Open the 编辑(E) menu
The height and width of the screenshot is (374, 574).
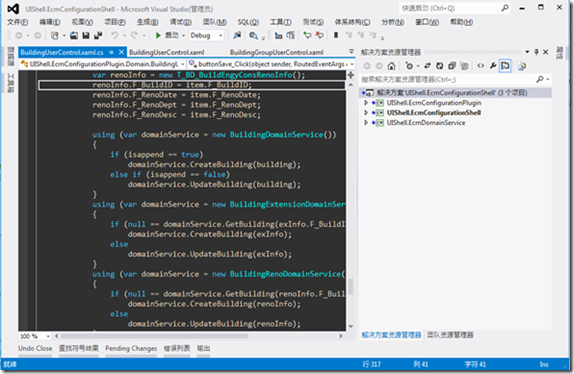(50, 22)
